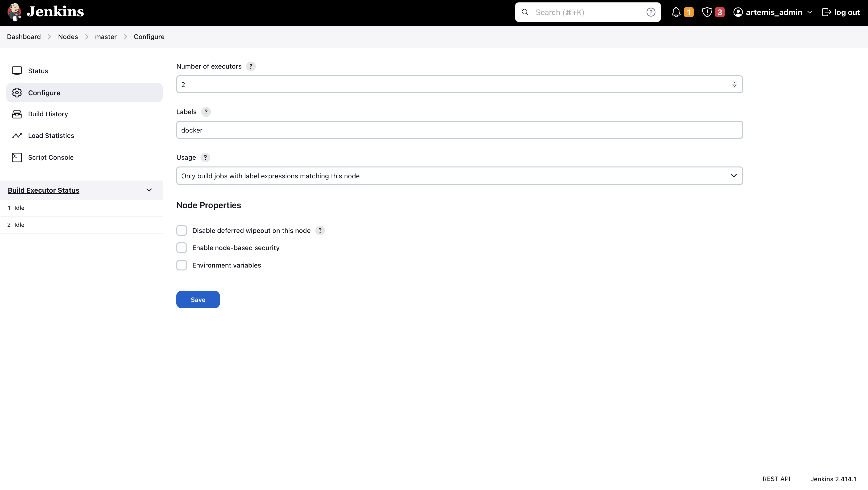Go to Dashboard via breadcrumb
Image resolution: width=868 pixels, height=490 pixels.
(x=23, y=36)
